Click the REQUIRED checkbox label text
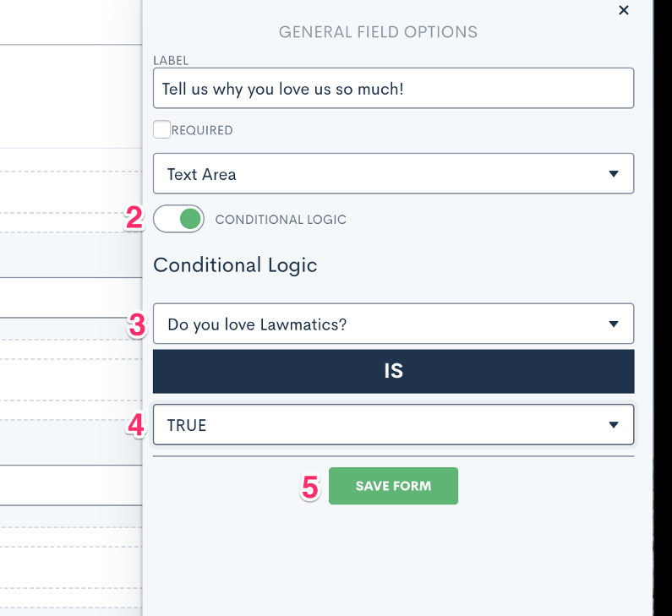672x616 pixels. point(202,130)
